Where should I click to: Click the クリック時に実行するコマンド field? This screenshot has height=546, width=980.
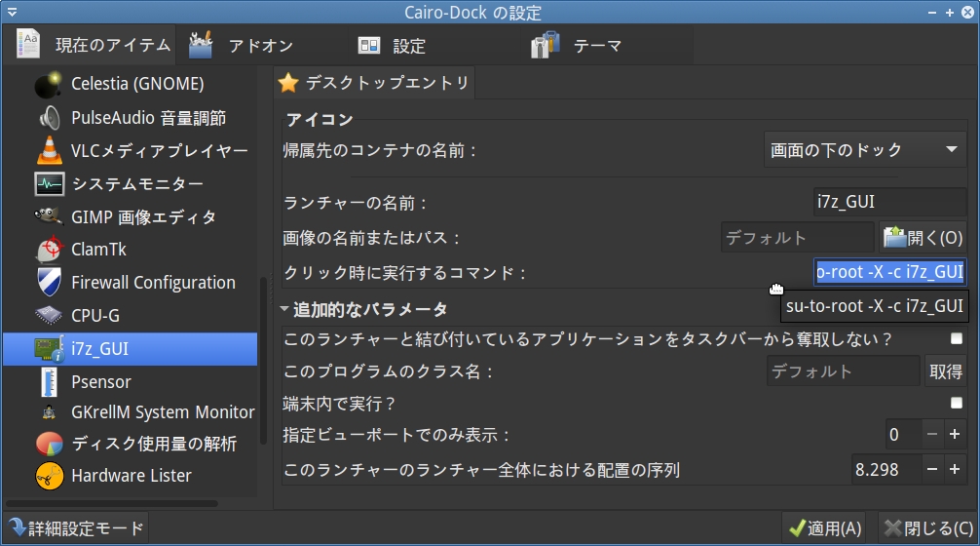pos(890,272)
